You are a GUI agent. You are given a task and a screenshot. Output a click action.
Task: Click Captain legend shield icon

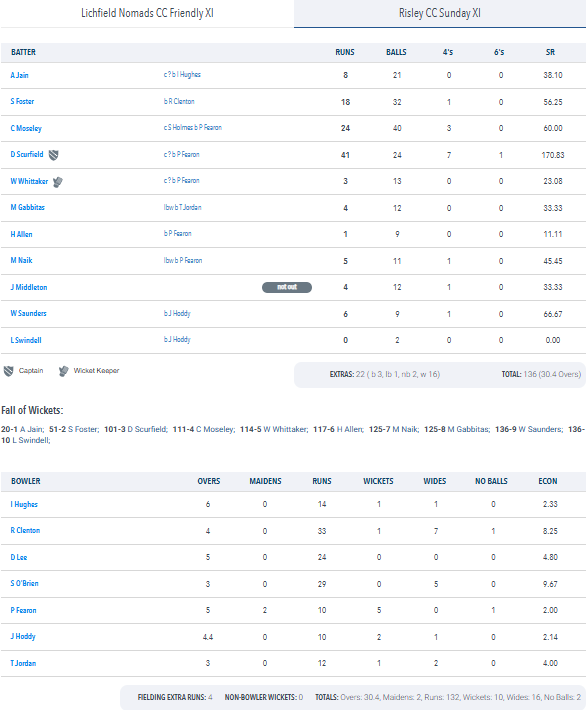coord(8,371)
